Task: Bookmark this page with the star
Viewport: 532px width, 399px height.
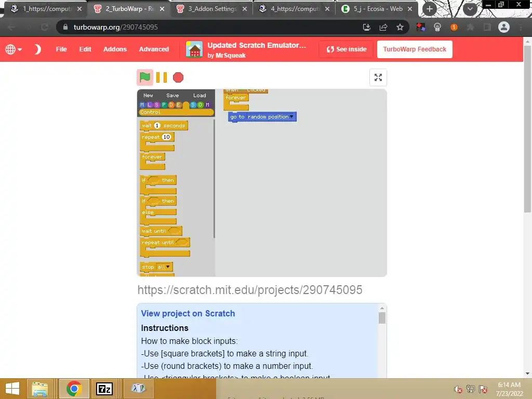Action: 400,27
